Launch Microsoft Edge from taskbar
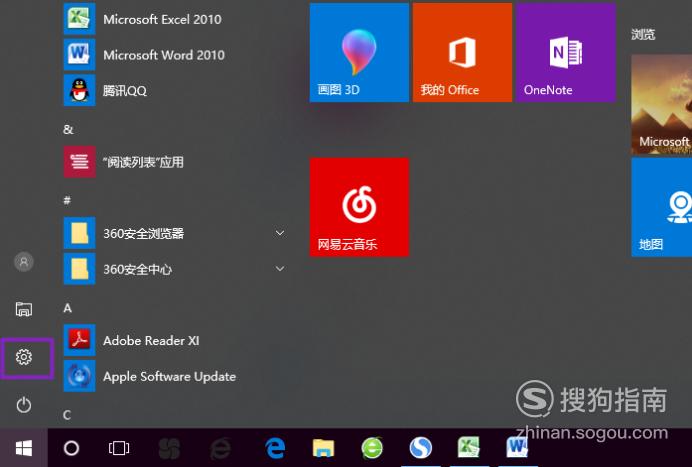 pyautogui.click(x=275, y=448)
